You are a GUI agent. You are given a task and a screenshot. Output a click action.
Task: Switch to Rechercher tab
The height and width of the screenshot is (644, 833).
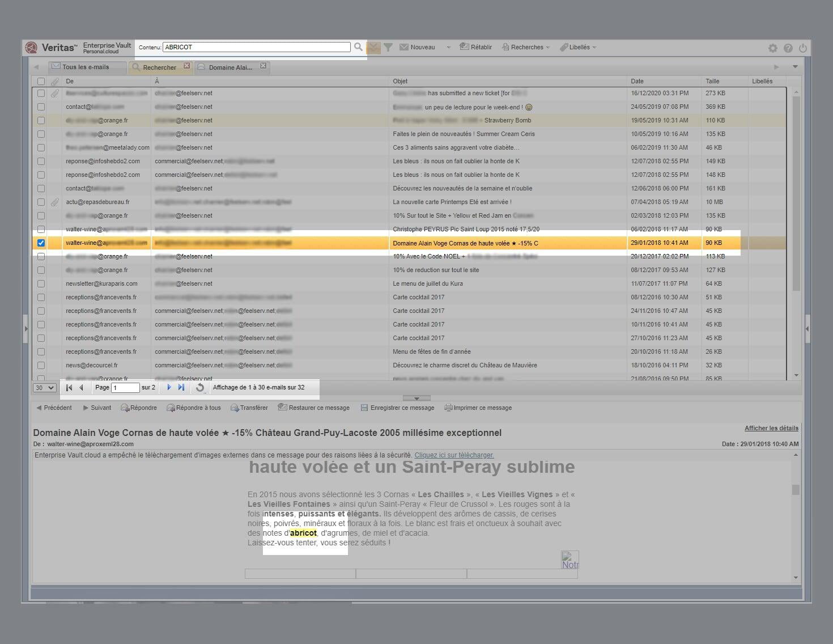coord(160,67)
